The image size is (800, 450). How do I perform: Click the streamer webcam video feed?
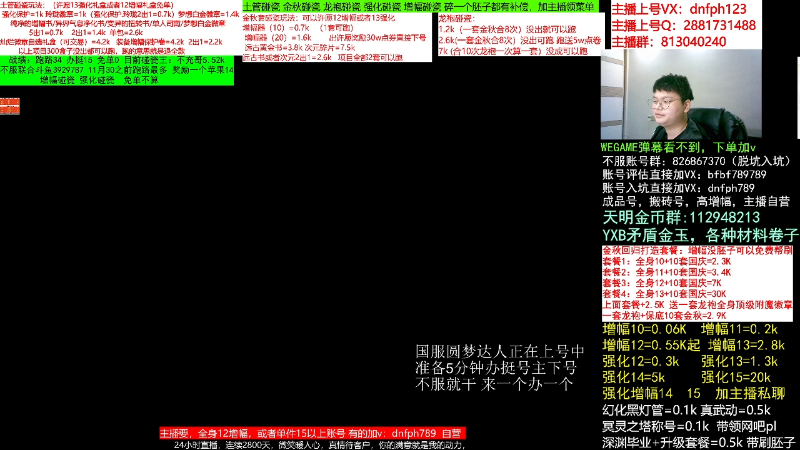click(681, 94)
